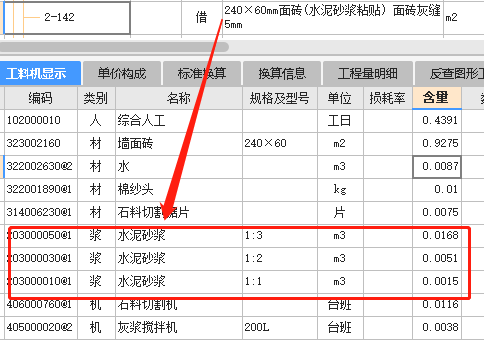This screenshot has height=360, width=484.
Task: Open the 单价构成 tab
Action: 122,73
